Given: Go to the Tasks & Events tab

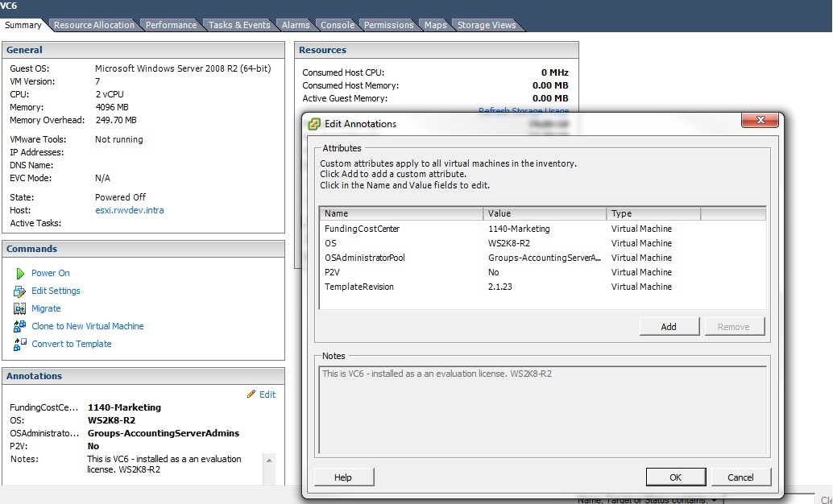Looking at the screenshot, I should point(239,25).
